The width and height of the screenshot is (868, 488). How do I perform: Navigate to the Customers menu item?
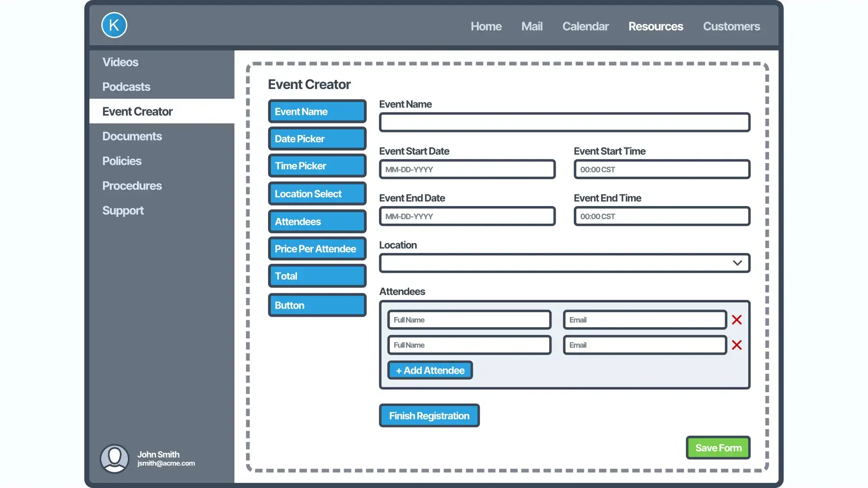731,26
